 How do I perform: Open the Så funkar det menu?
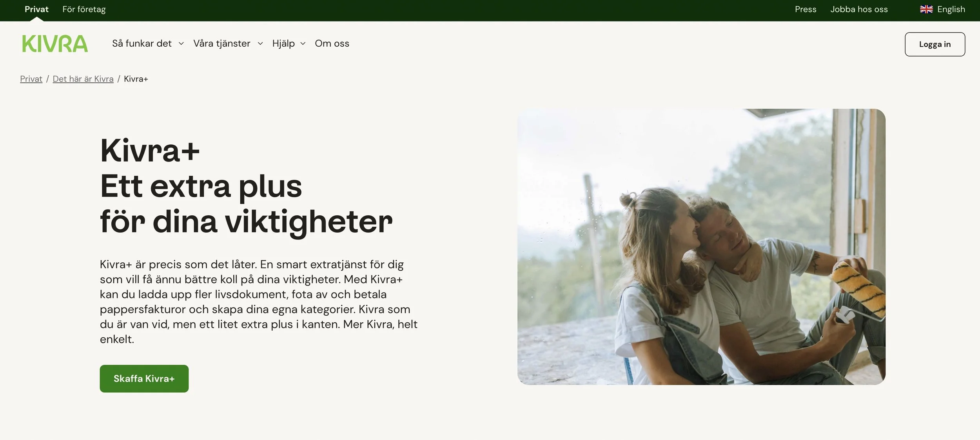142,44
